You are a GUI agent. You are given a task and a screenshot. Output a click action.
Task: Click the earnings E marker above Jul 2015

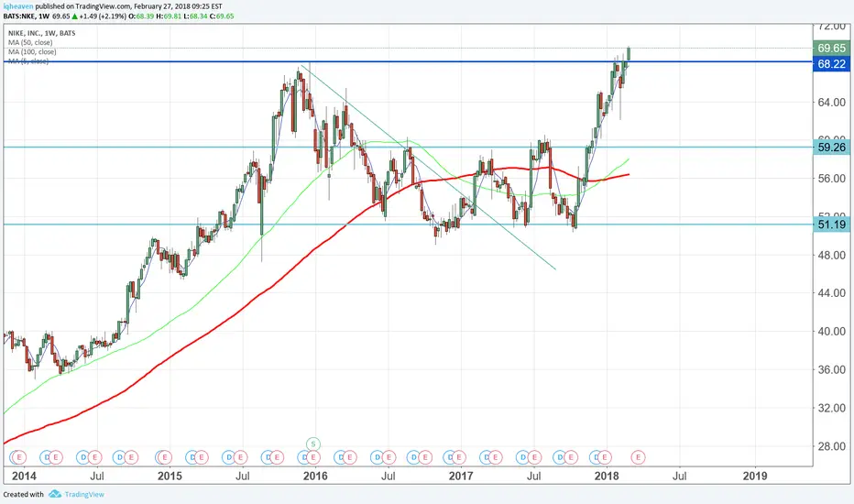click(x=240, y=457)
